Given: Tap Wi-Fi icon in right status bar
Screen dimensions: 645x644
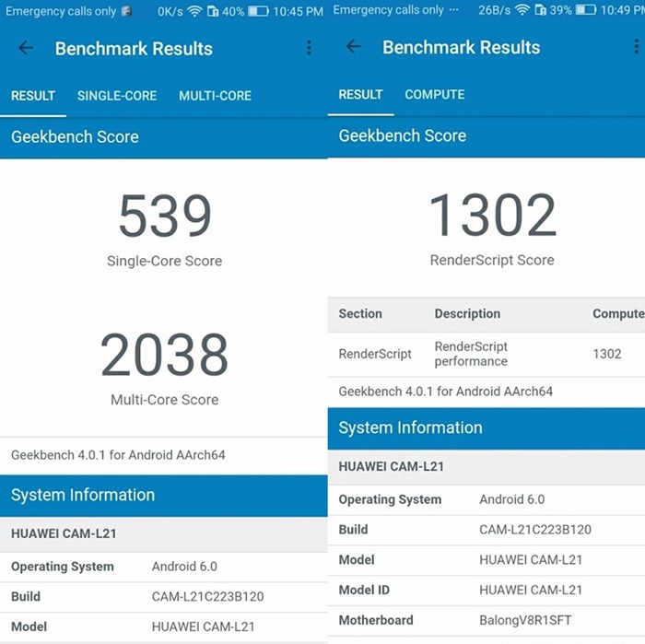Looking at the screenshot, I should tap(522, 10).
